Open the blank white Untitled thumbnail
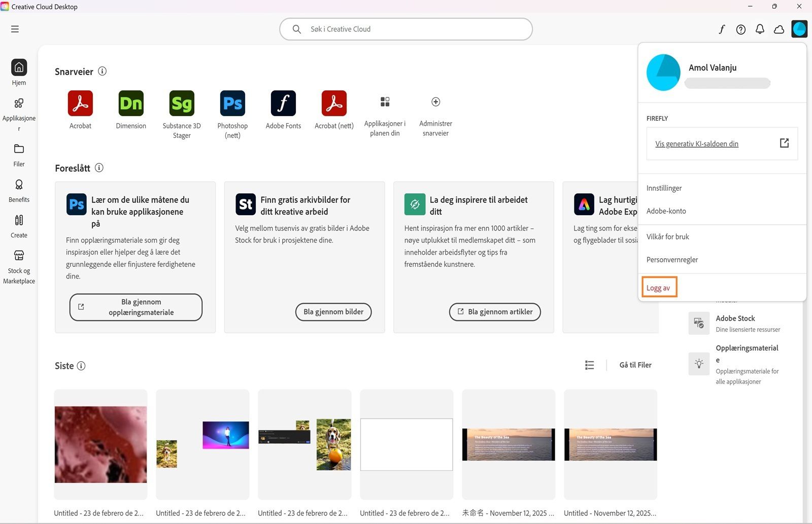 coord(407,444)
